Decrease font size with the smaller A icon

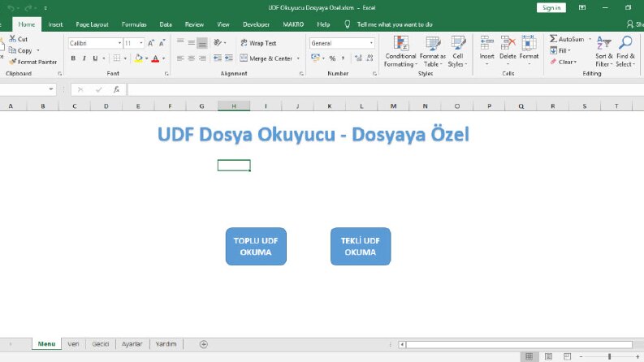(162, 43)
